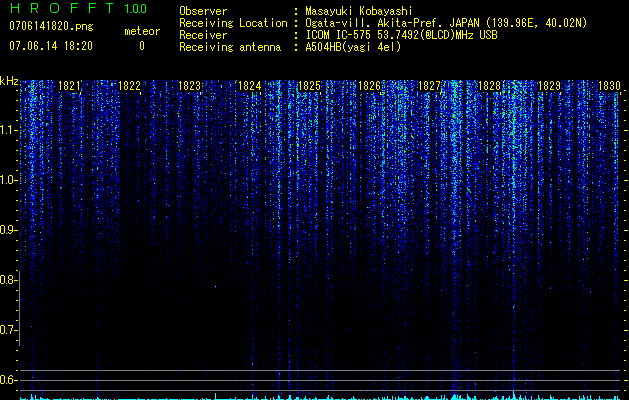Click the 1821 time marker
The image size is (629, 400).
[69, 86]
